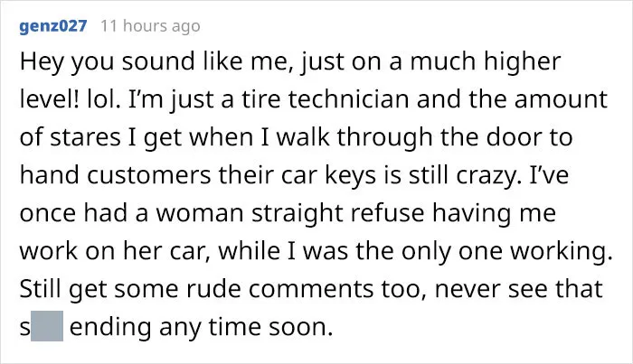
Task: Click the word 'amount' ending second line
Action: click(561, 100)
